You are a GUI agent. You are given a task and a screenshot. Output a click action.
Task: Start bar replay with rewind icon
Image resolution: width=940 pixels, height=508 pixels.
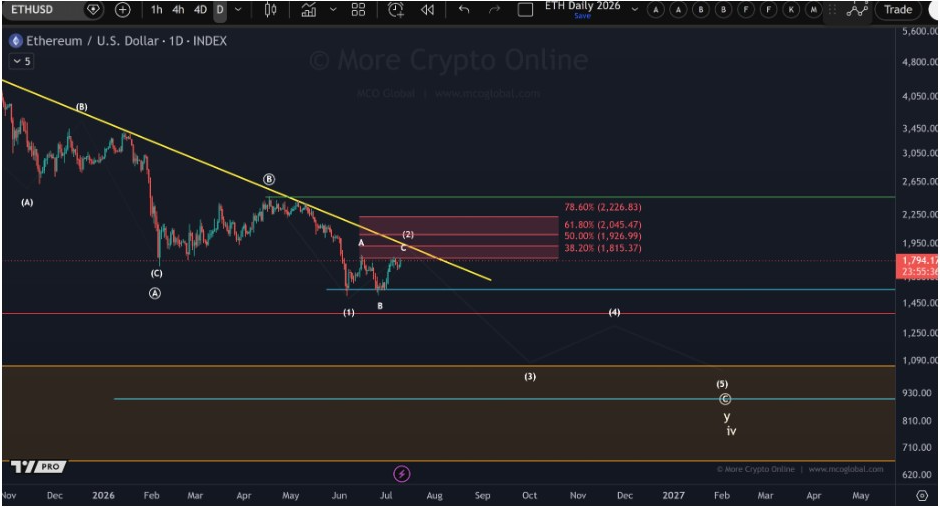click(x=427, y=10)
